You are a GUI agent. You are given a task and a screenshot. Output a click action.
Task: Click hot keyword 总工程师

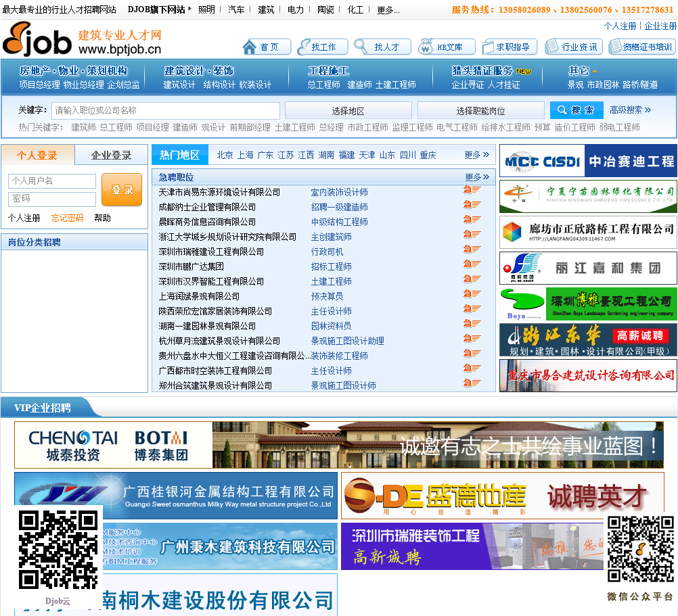(116, 127)
